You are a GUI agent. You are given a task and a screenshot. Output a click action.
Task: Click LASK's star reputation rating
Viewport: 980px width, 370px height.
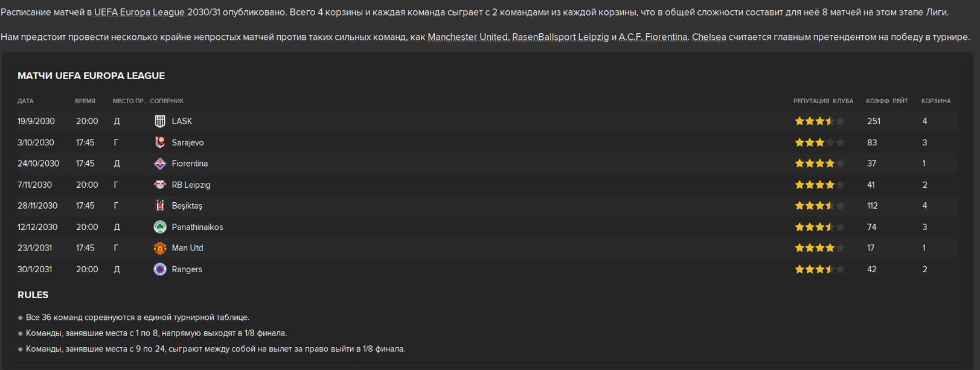tap(819, 121)
